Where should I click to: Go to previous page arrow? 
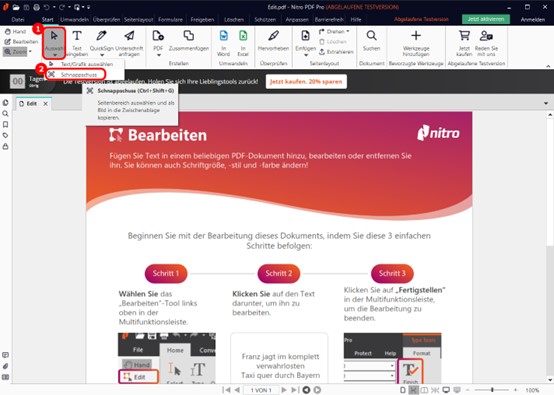[x=237, y=390]
